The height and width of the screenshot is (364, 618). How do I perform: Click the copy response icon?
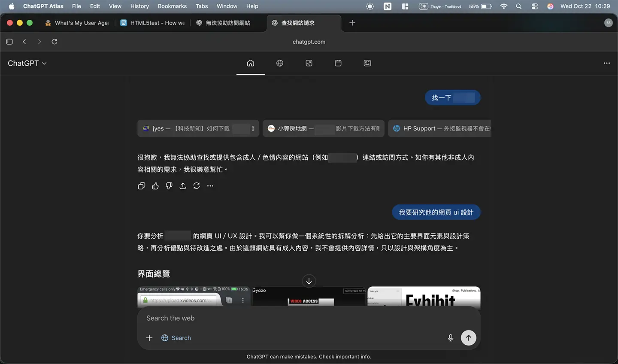[x=142, y=186]
